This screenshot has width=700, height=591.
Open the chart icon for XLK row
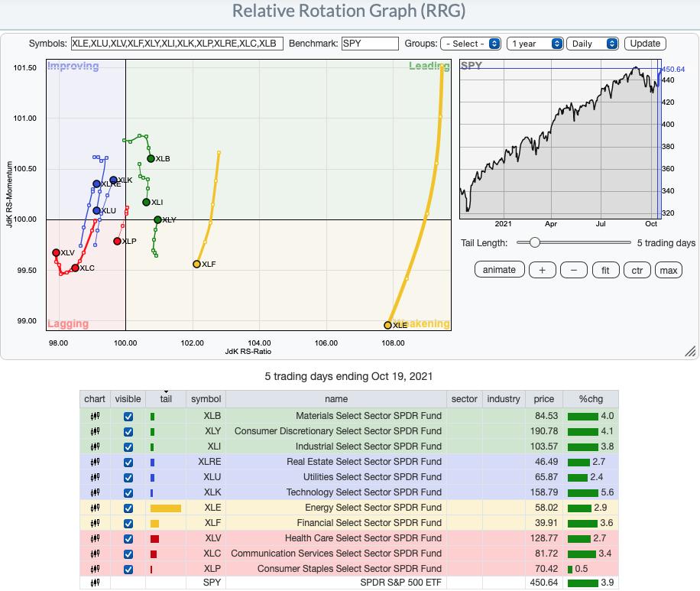coord(95,492)
